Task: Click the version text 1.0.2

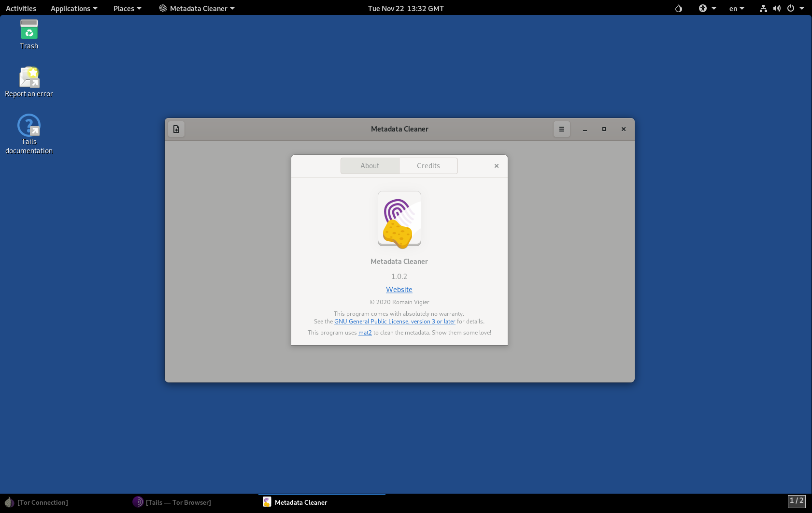Action: pos(399,277)
